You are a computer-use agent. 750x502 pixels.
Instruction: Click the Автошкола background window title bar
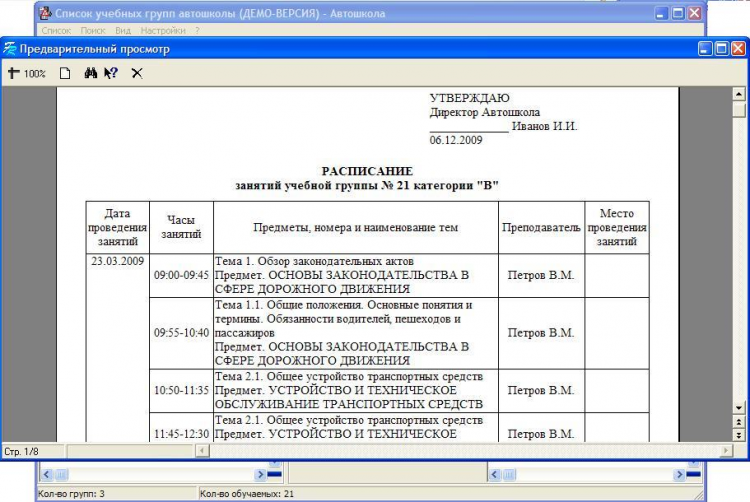coord(369,13)
